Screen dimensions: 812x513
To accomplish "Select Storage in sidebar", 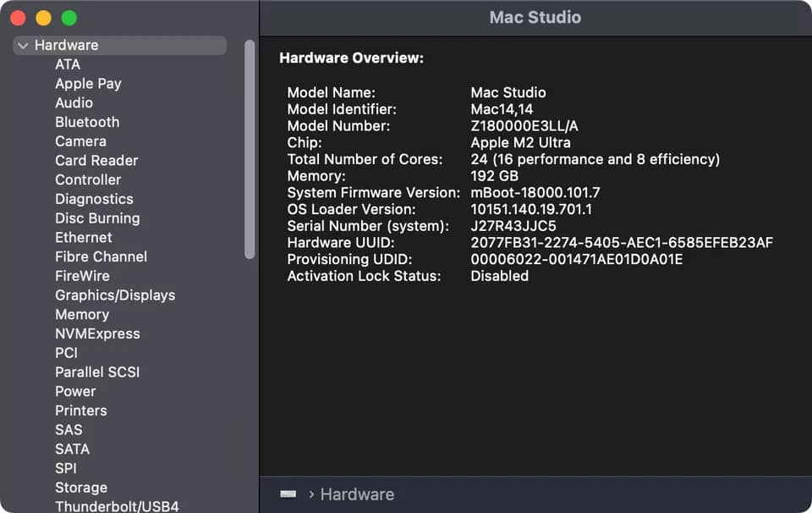I will 81,488.
